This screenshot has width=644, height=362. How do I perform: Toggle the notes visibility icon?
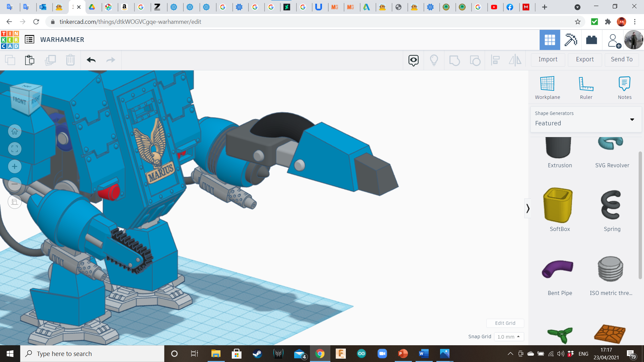[x=414, y=60]
